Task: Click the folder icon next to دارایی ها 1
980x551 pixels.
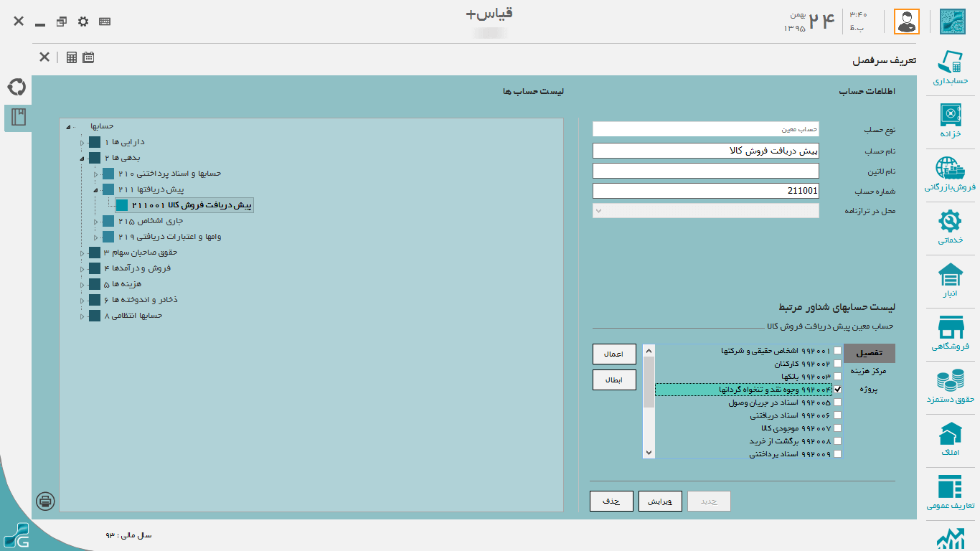Action: [x=95, y=142]
